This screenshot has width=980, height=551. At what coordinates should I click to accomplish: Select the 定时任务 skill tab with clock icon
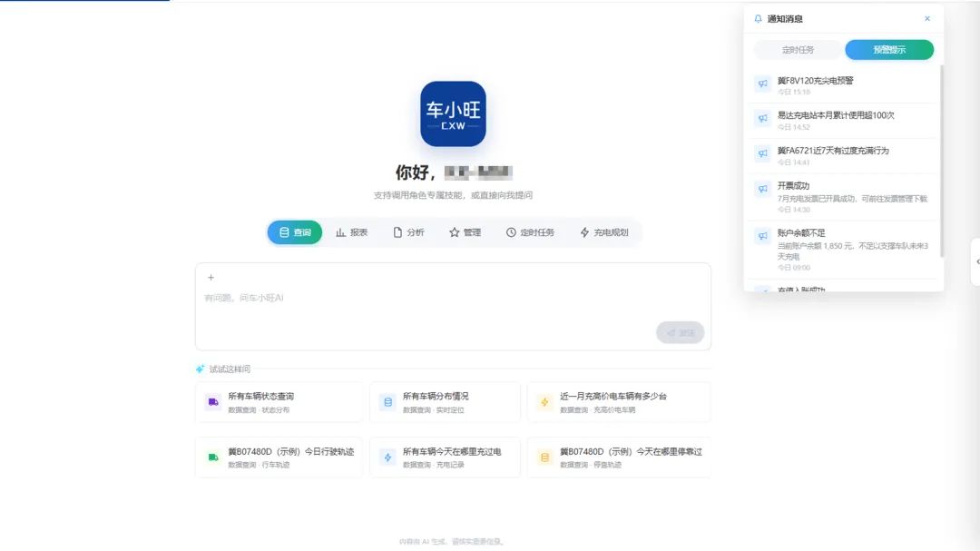click(530, 232)
